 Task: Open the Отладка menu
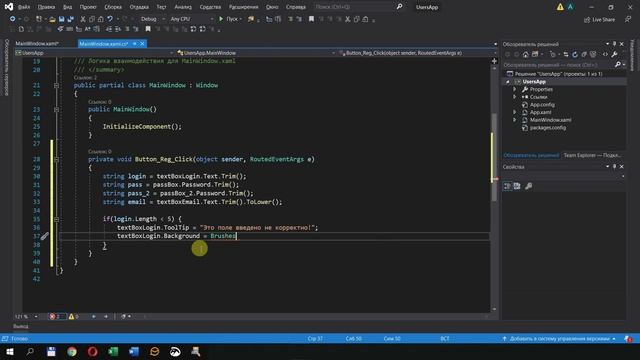pos(139,7)
